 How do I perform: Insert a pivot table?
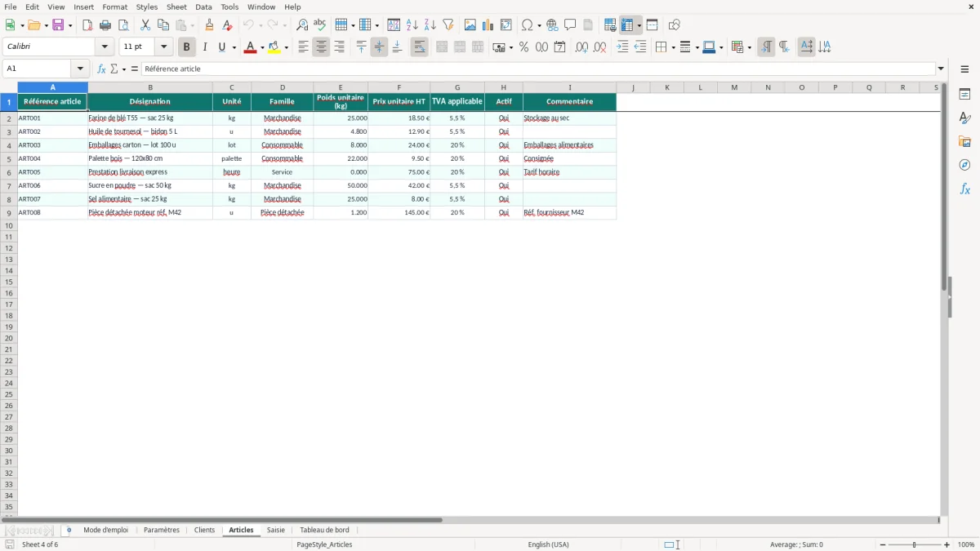(x=506, y=25)
